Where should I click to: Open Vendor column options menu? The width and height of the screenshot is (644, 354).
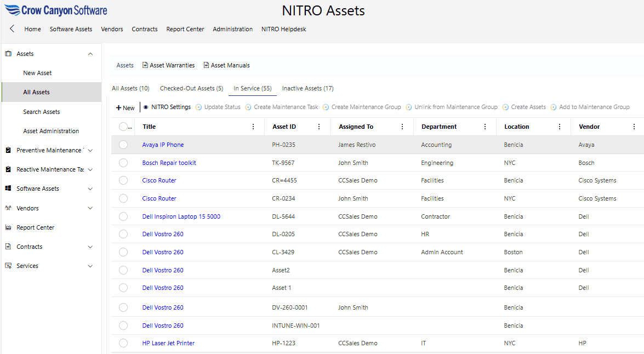point(634,127)
